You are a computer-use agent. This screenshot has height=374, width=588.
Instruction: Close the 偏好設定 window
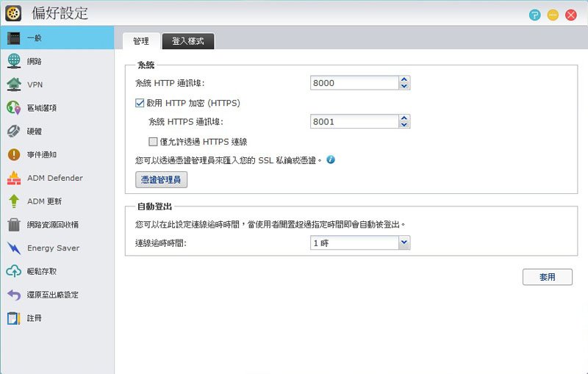(x=571, y=15)
